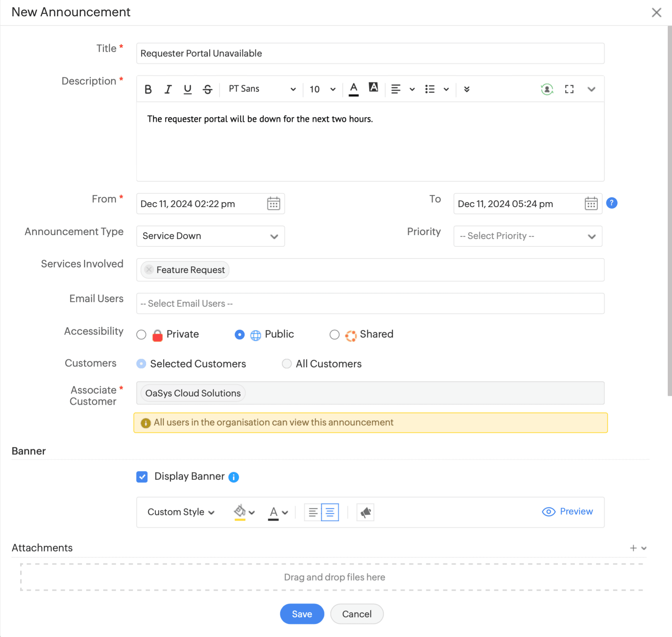The image size is (672, 637).
Task: Expand description editor to fullscreen
Action: coord(569,89)
